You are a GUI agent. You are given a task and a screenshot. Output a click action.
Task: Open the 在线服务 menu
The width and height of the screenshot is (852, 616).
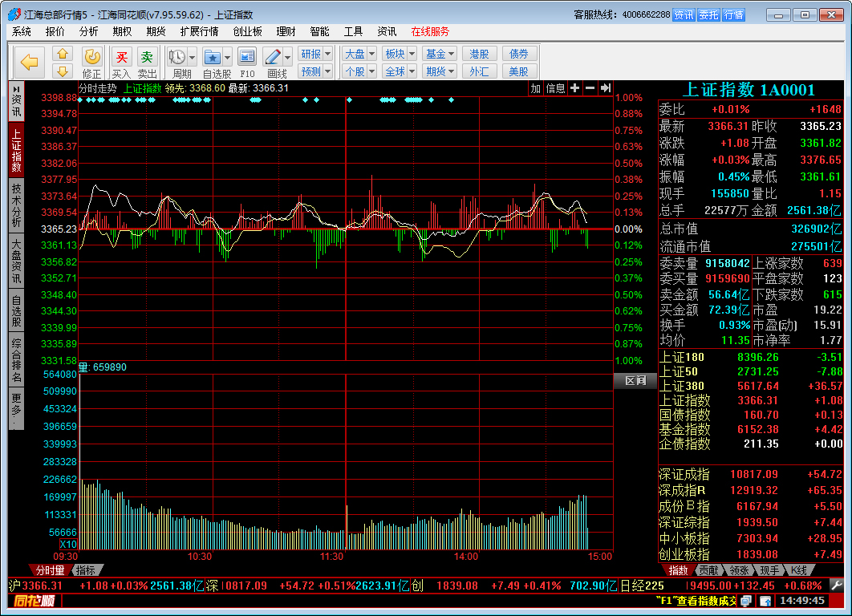coord(430,31)
